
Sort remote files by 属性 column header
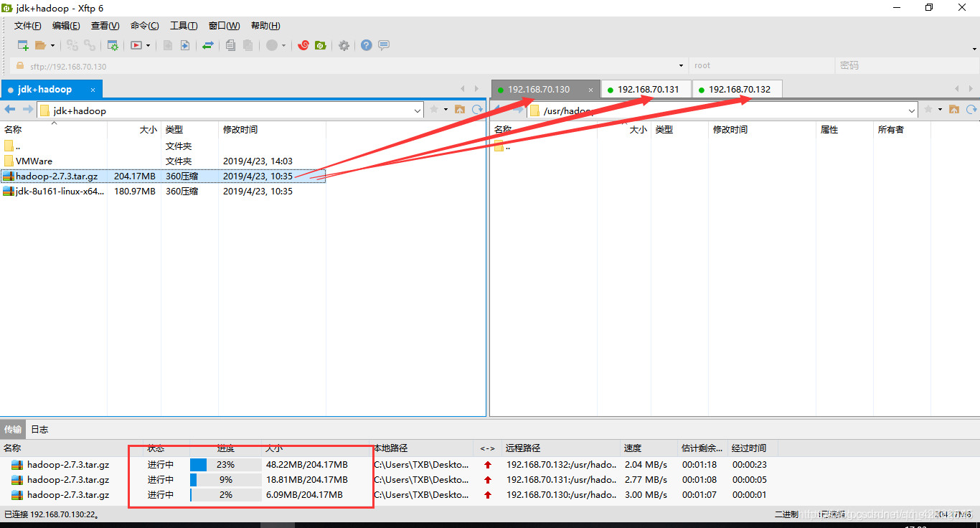point(844,130)
